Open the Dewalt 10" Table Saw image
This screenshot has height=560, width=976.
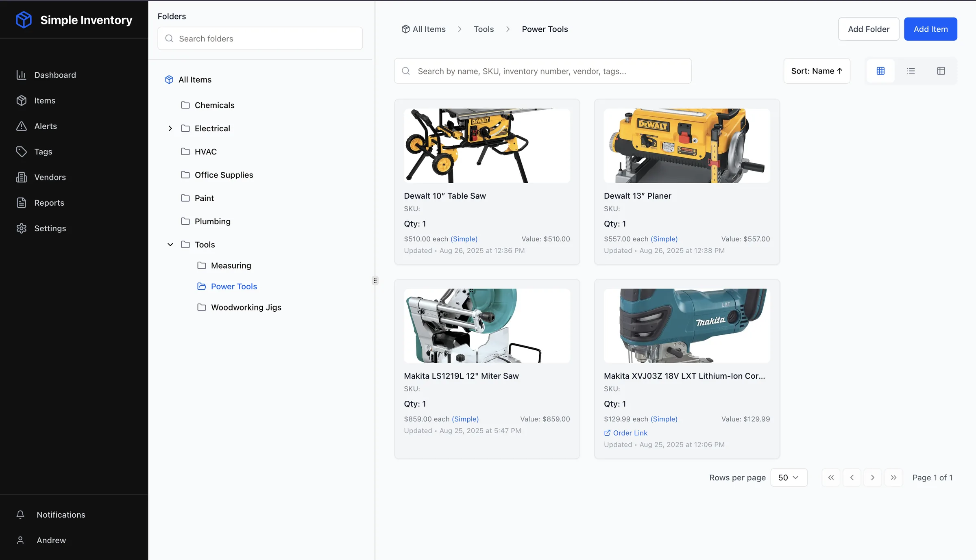point(487,145)
